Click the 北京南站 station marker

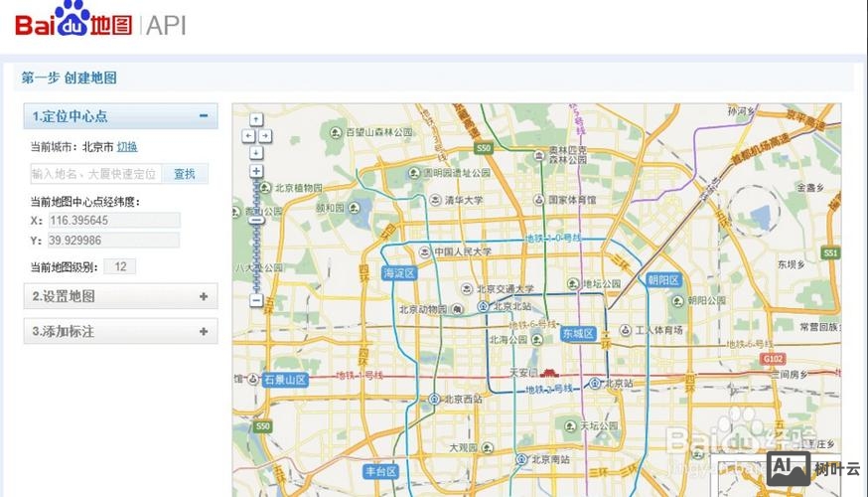(521, 459)
